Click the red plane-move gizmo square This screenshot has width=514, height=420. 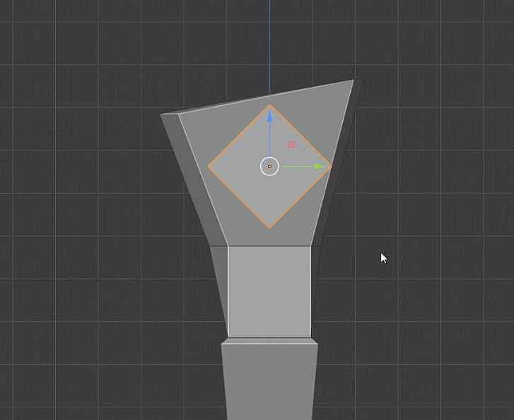click(x=291, y=144)
